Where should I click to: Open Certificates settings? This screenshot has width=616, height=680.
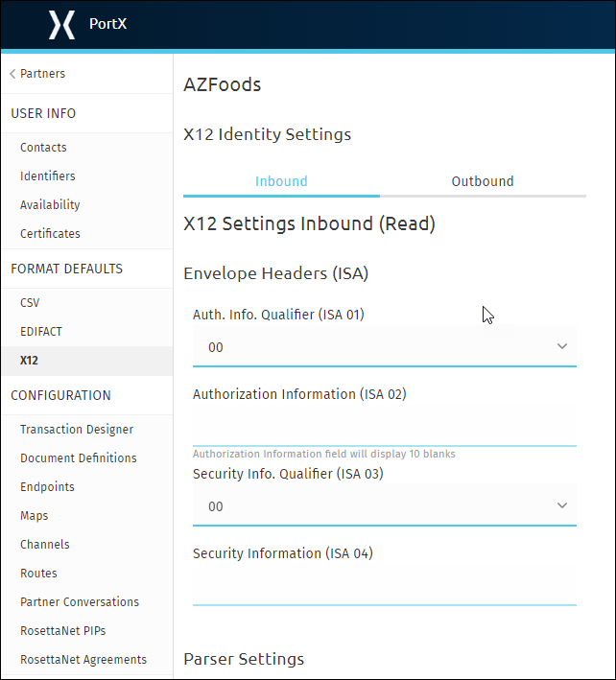coord(50,234)
